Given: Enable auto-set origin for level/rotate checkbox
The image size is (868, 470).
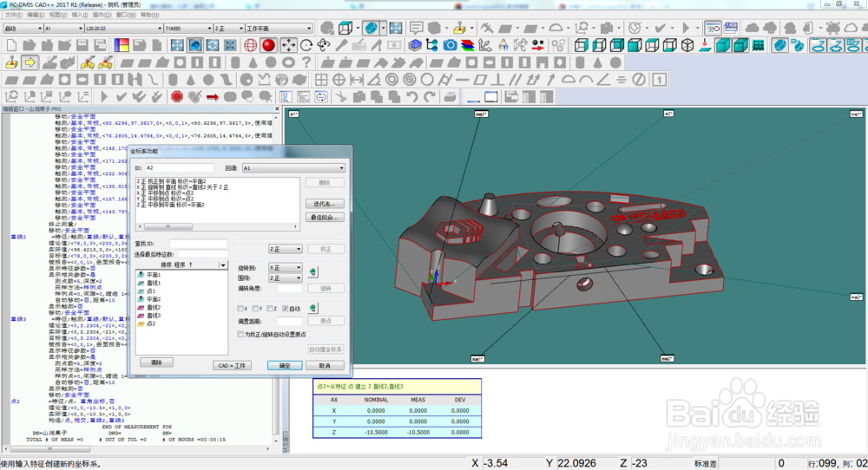Looking at the screenshot, I should [240, 334].
